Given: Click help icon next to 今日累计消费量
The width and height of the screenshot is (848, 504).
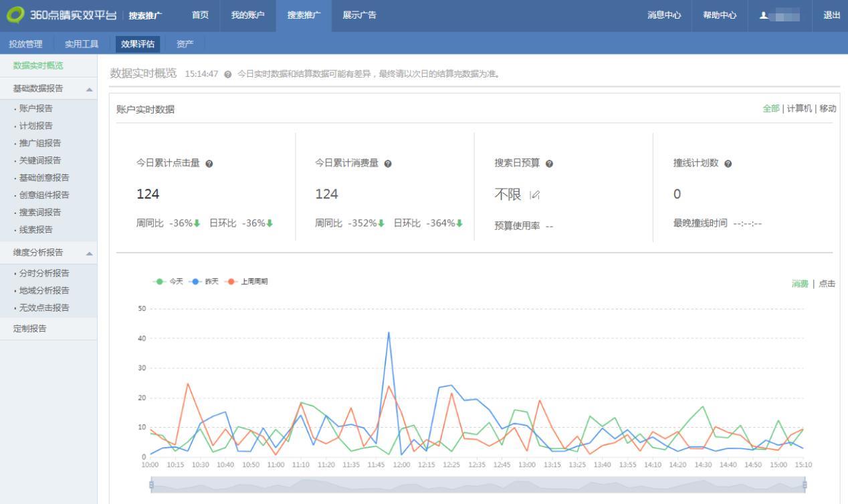Looking at the screenshot, I should [x=389, y=163].
